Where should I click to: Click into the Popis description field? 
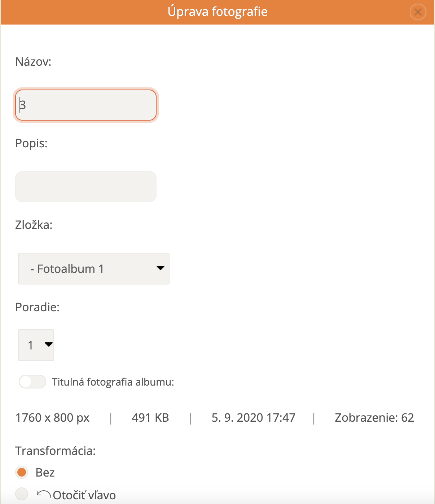coord(86,187)
